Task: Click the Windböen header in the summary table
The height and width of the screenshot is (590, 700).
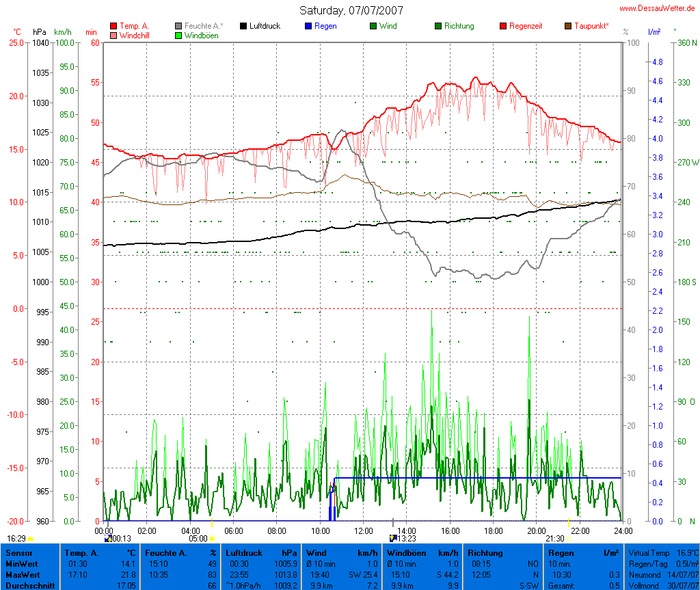Action: 407,552
